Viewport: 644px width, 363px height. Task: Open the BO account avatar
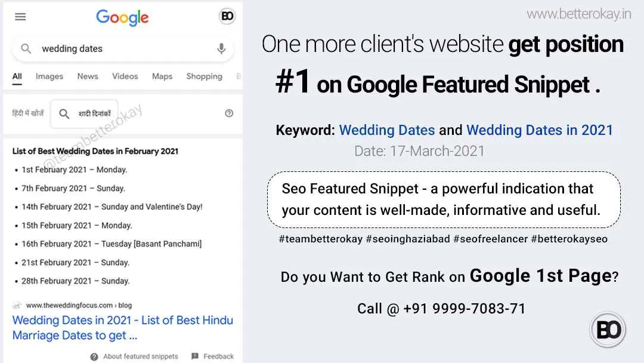tap(227, 17)
